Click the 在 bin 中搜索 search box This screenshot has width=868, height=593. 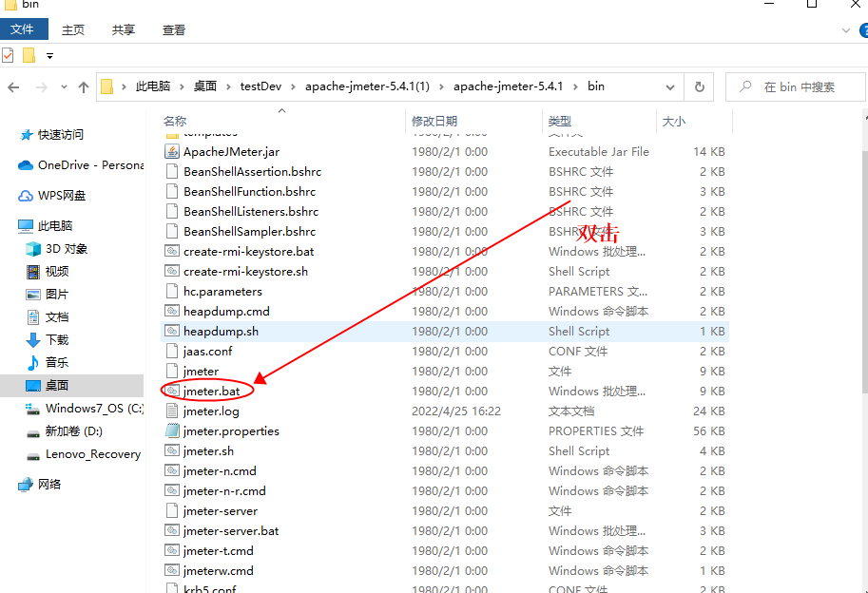(x=796, y=86)
